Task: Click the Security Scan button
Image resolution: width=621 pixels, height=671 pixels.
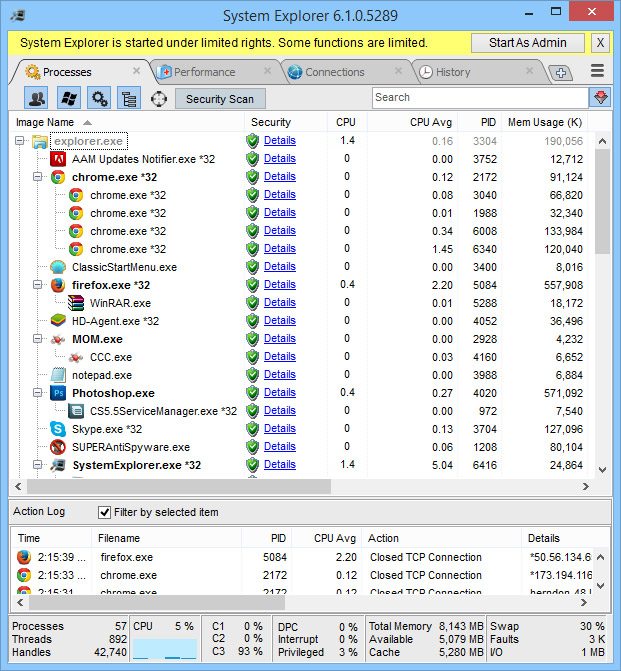Action: [220, 99]
